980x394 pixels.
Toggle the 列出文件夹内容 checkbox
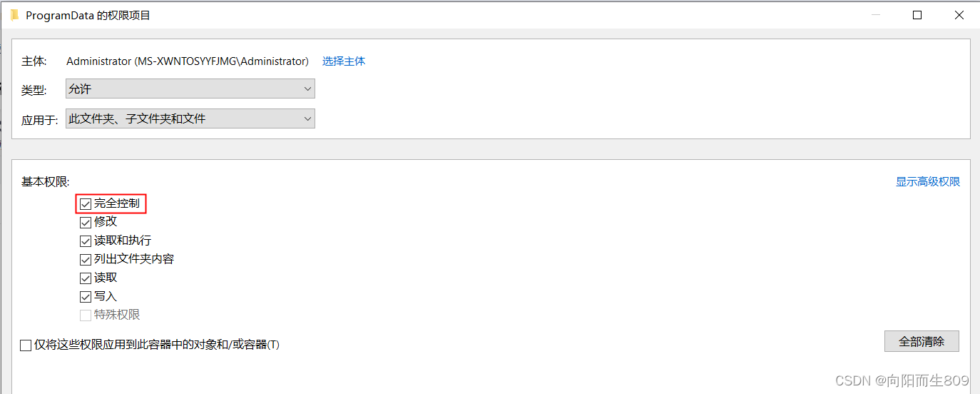tap(86, 260)
